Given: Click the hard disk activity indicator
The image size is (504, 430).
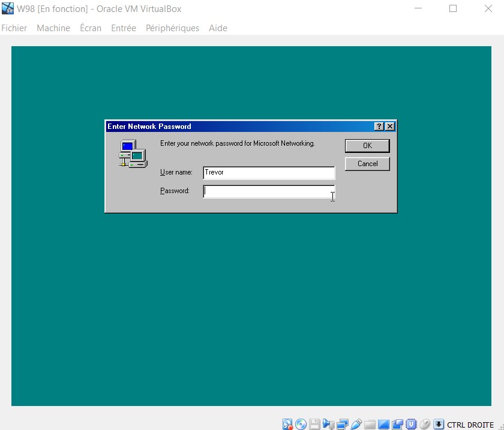Looking at the screenshot, I should (287, 425).
